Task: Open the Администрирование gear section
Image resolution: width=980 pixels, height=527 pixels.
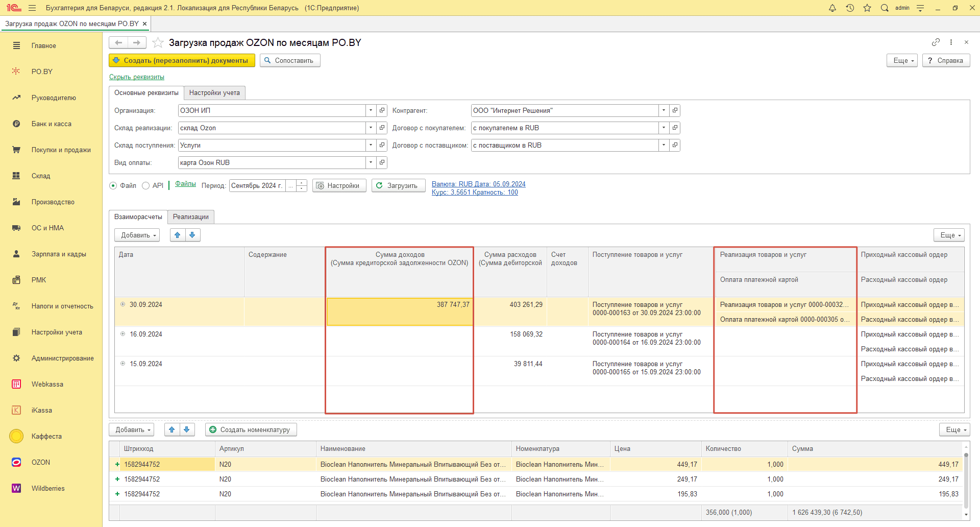Action: click(x=62, y=358)
